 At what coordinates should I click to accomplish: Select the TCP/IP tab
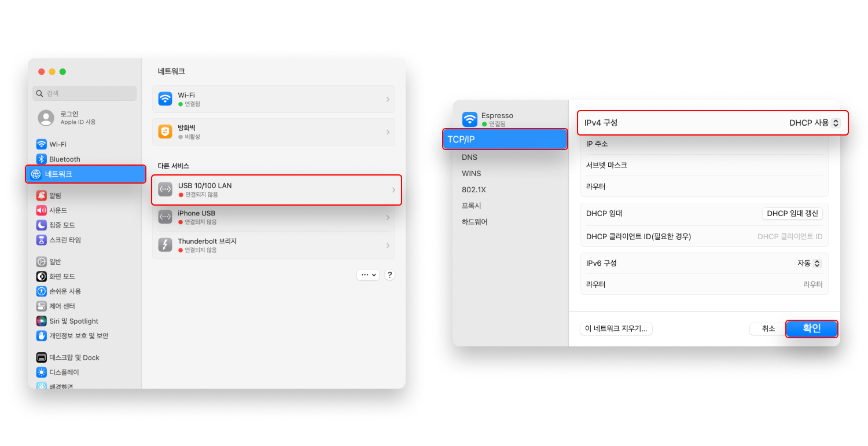click(x=505, y=139)
